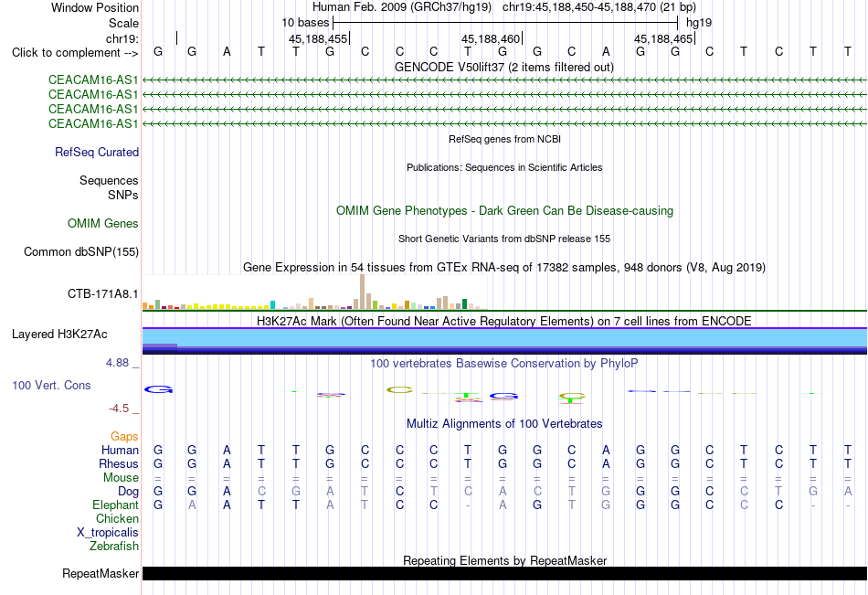Click the hg19 label beside scale bar
This screenshot has width=868, height=595.
pos(699,23)
